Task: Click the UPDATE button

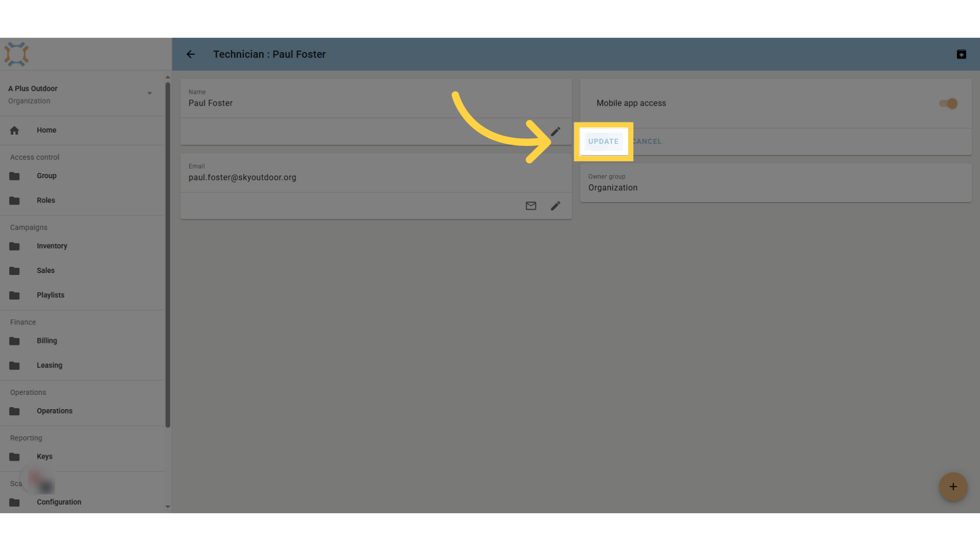Action: [x=603, y=141]
